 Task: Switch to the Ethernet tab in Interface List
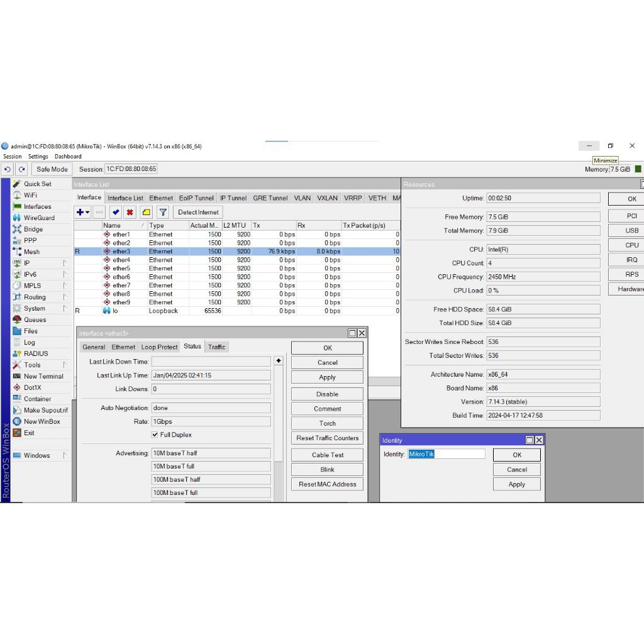point(160,198)
